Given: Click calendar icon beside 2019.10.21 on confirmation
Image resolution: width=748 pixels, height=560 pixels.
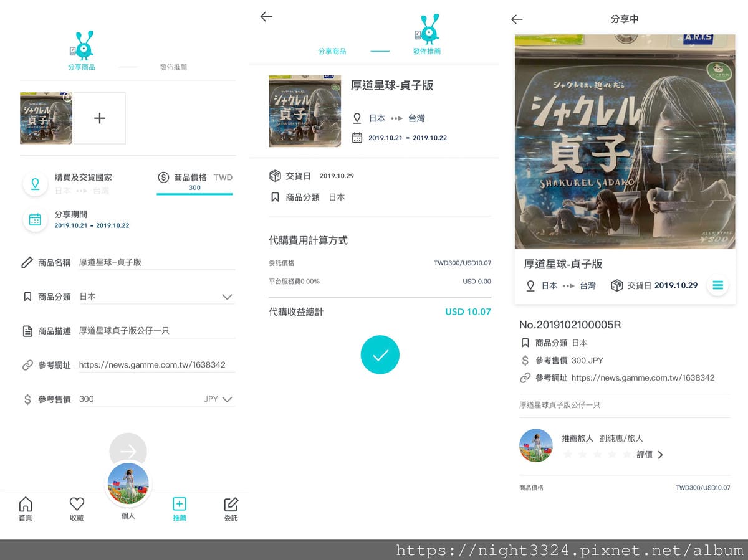Looking at the screenshot, I should (x=357, y=138).
